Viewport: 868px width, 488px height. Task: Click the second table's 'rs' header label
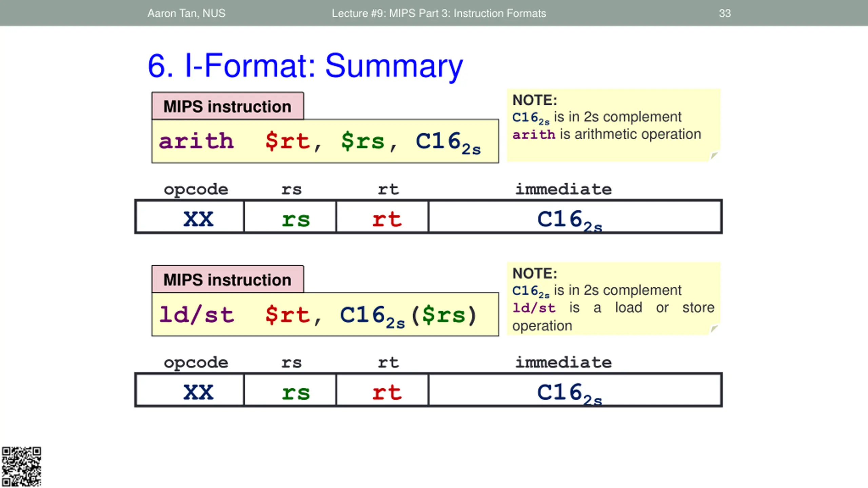291,363
